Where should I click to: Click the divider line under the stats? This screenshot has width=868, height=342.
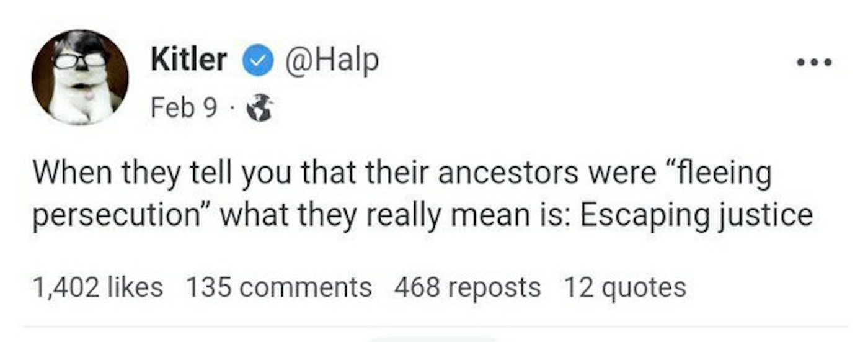click(434, 325)
